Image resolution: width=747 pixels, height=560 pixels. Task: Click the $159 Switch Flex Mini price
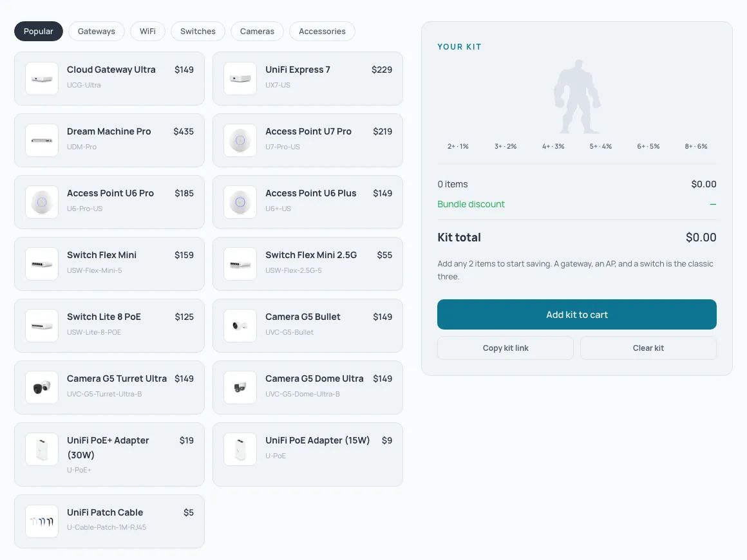184,256
